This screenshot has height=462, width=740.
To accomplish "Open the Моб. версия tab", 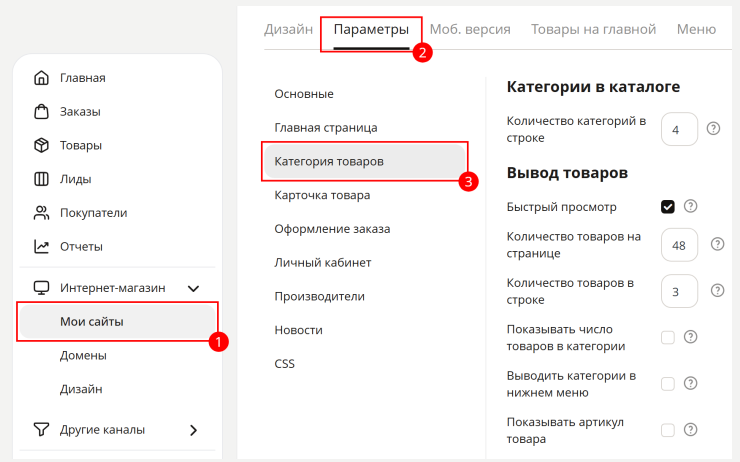I will coord(470,29).
